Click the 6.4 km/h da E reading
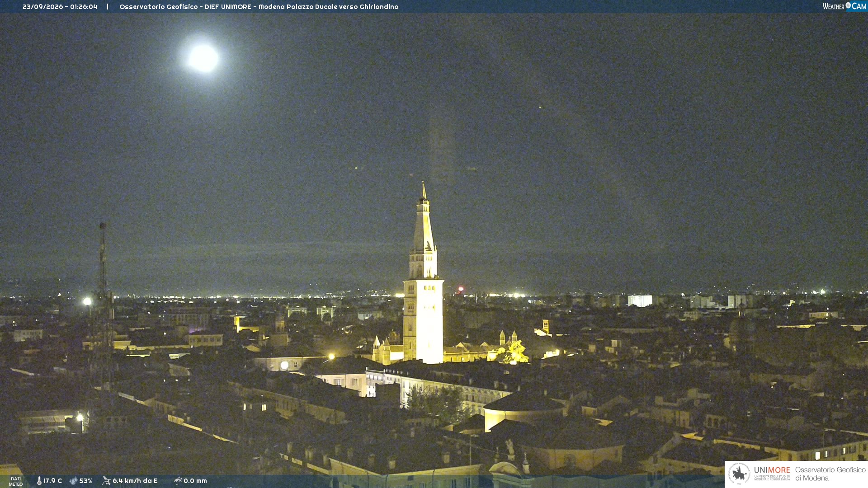 [135, 481]
